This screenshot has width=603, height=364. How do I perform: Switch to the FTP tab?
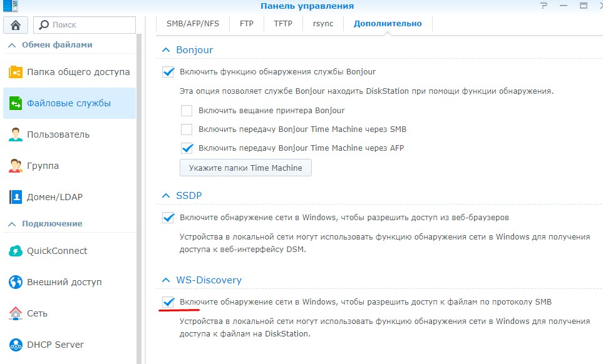[x=247, y=24]
